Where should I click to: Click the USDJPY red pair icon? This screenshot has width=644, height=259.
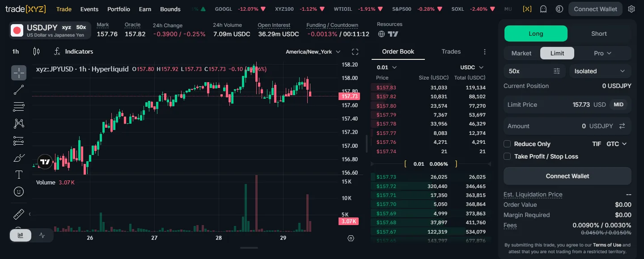(x=17, y=30)
